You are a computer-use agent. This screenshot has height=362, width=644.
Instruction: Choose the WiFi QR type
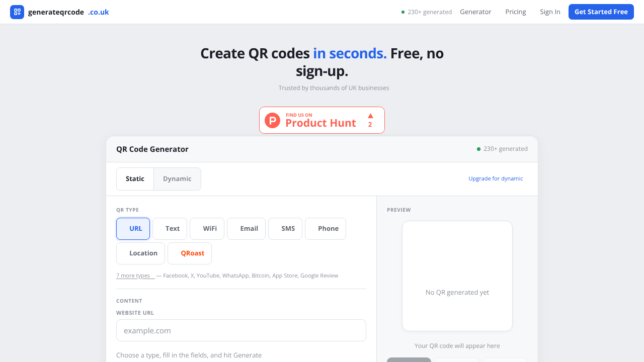point(207,229)
